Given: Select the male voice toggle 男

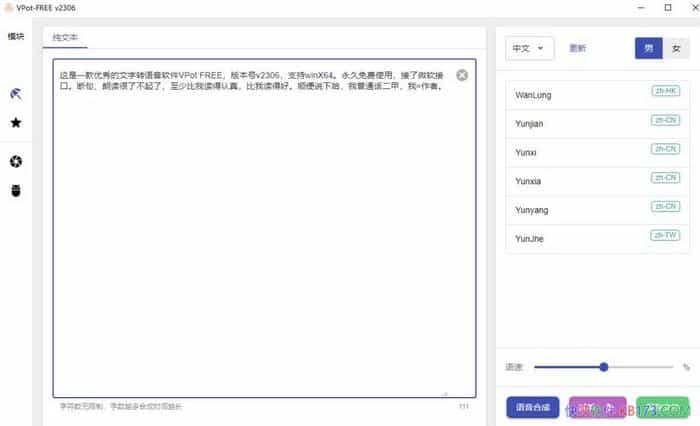Looking at the screenshot, I should (x=648, y=48).
